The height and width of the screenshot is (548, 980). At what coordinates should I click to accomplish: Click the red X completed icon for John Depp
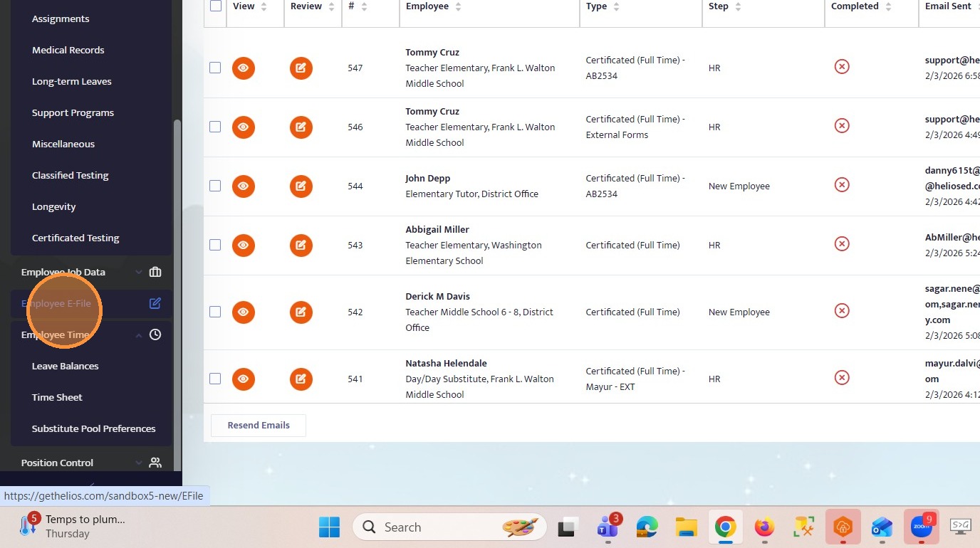click(842, 185)
